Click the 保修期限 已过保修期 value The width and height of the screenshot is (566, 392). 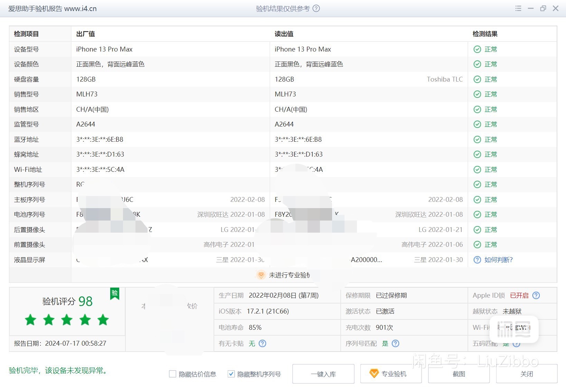(x=391, y=296)
